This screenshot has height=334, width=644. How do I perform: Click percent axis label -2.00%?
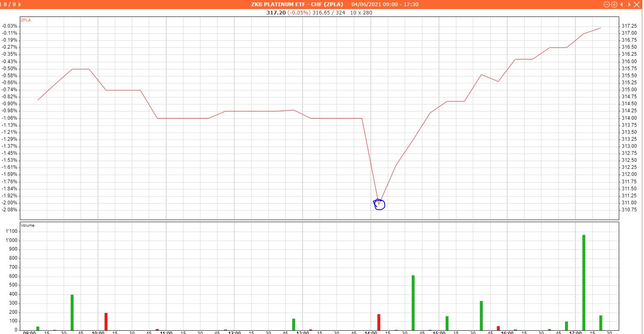tap(9, 203)
